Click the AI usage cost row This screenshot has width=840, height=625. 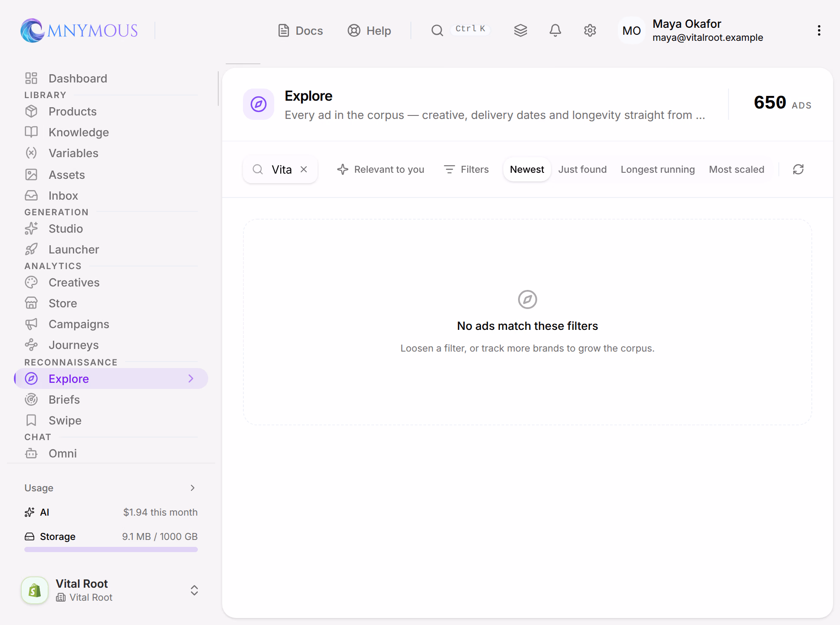[111, 512]
